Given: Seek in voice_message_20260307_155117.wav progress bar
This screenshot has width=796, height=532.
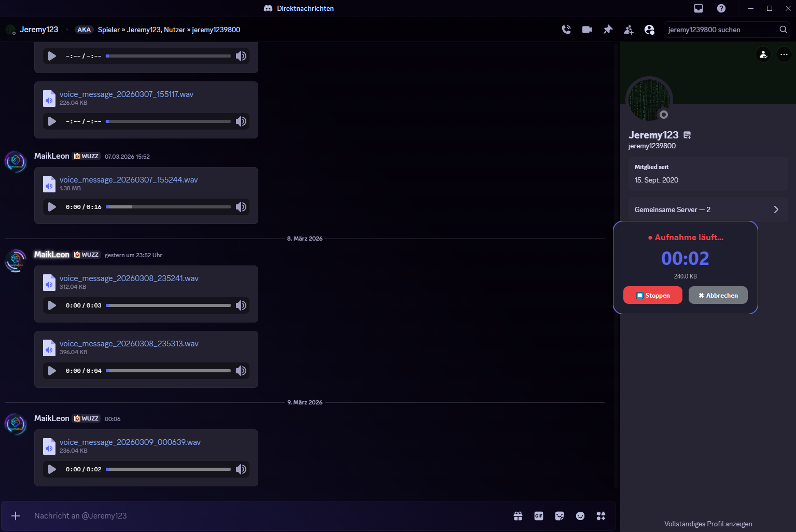Looking at the screenshot, I should 168,121.
